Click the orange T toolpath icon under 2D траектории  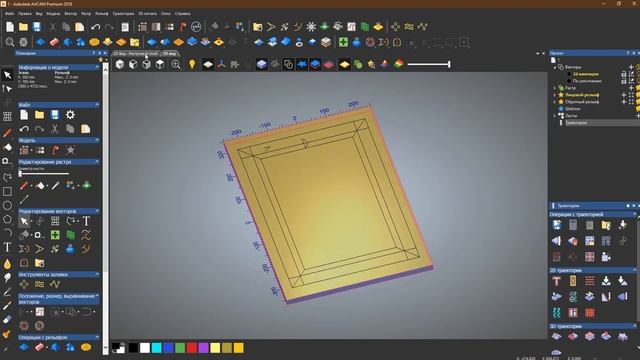pyautogui.click(x=556, y=281)
